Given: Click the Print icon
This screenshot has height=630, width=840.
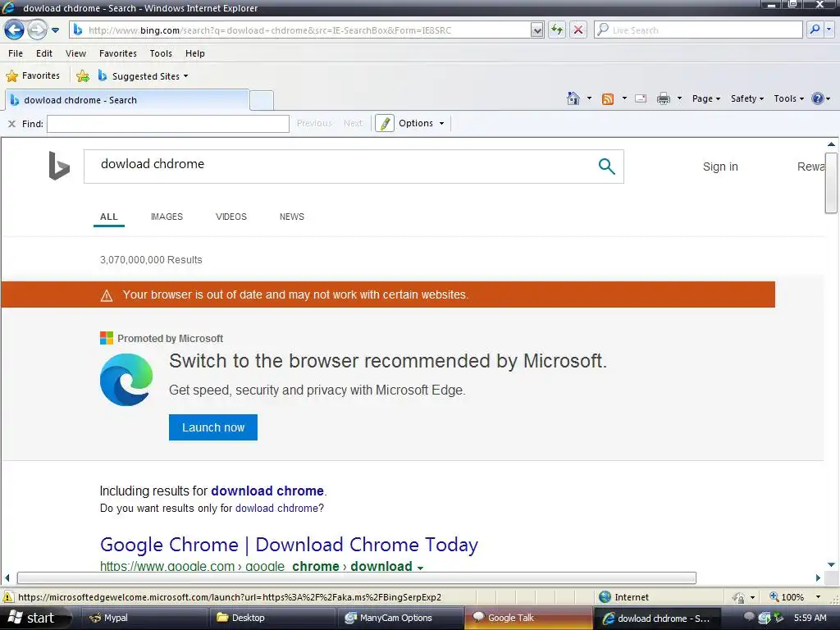Looking at the screenshot, I should (663, 98).
